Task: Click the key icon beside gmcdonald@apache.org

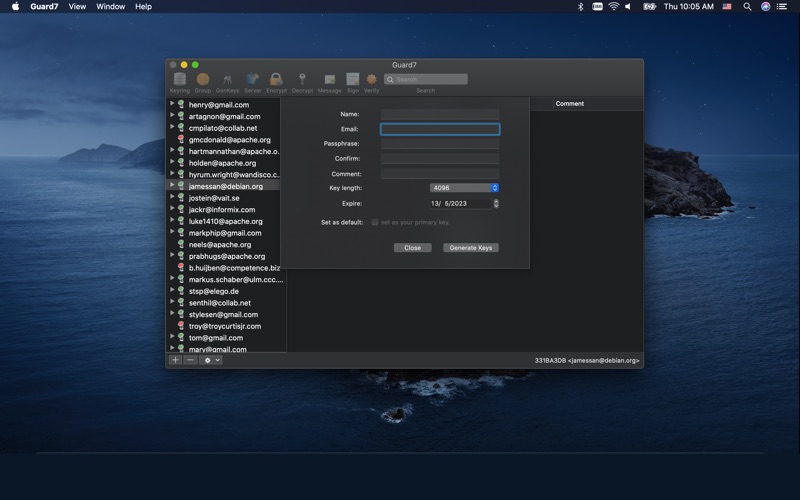Action: (x=181, y=139)
